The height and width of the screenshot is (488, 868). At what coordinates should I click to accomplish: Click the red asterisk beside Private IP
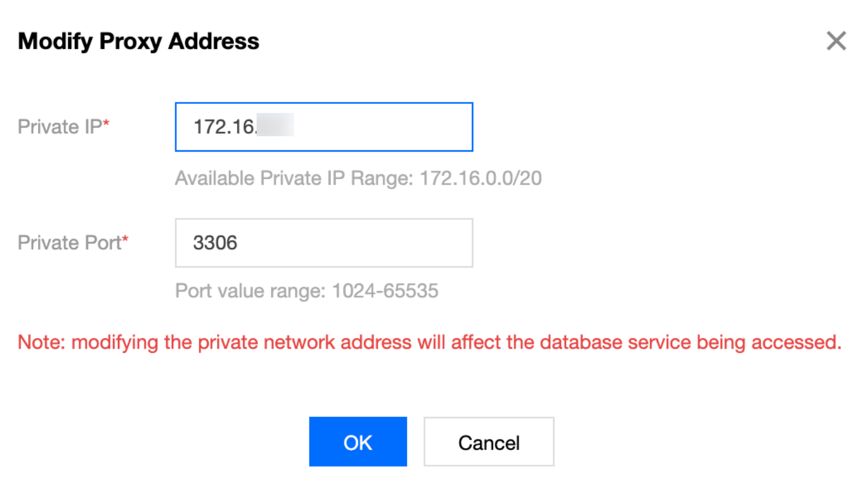coord(106,125)
